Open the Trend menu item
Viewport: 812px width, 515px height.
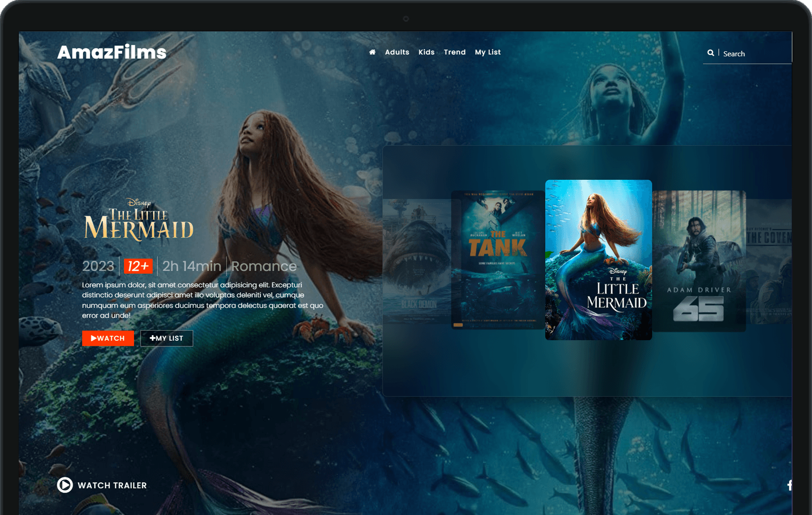tap(455, 52)
